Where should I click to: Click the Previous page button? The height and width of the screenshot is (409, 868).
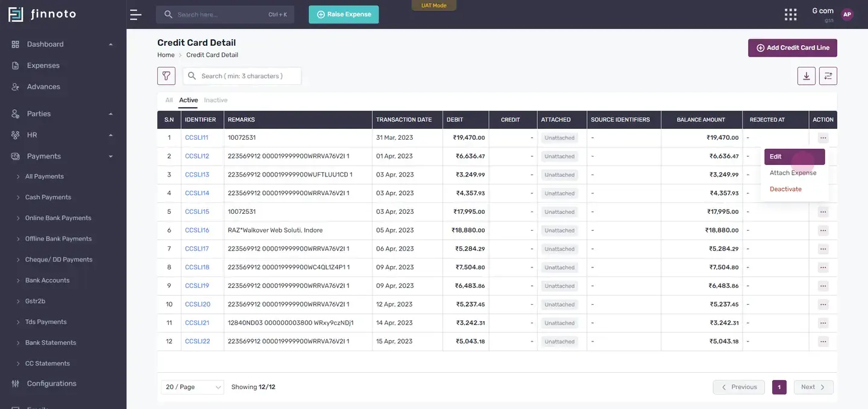click(739, 387)
